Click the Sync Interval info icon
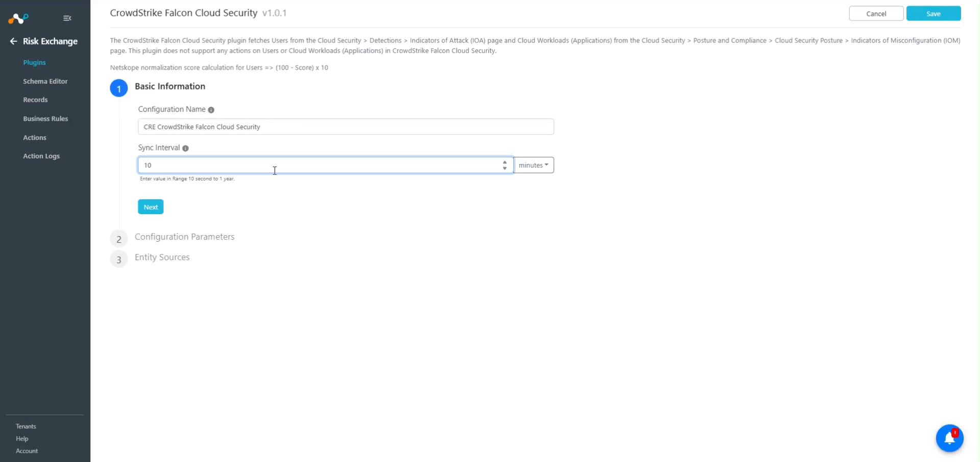 pyautogui.click(x=185, y=148)
